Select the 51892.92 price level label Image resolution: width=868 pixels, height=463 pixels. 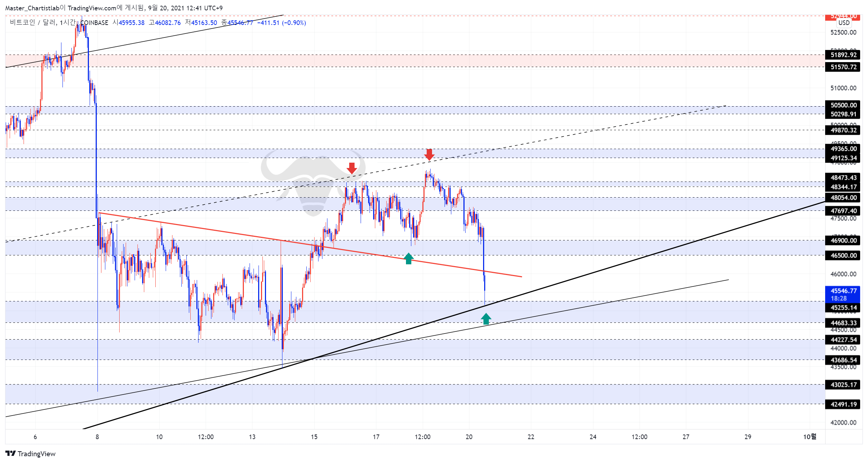843,55
